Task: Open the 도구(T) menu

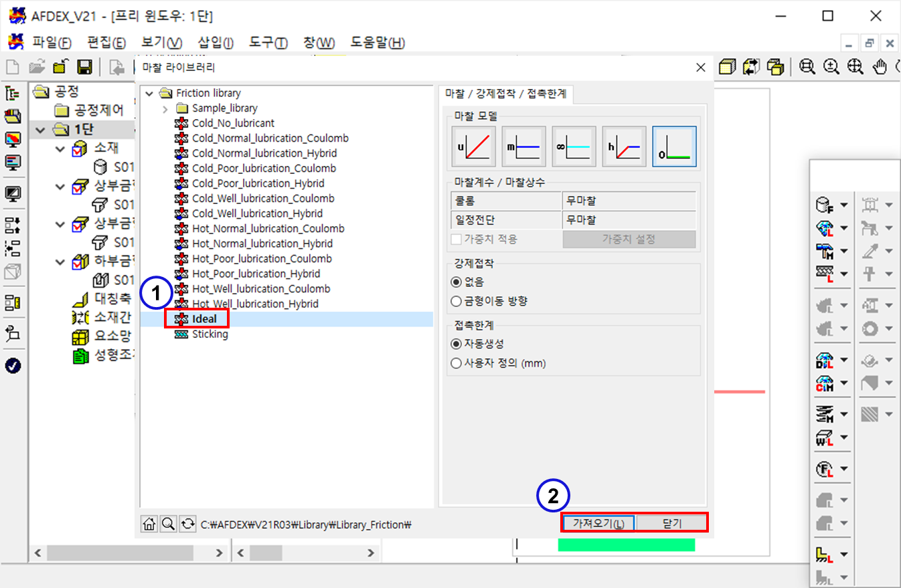Action: (x=268, y=43)
